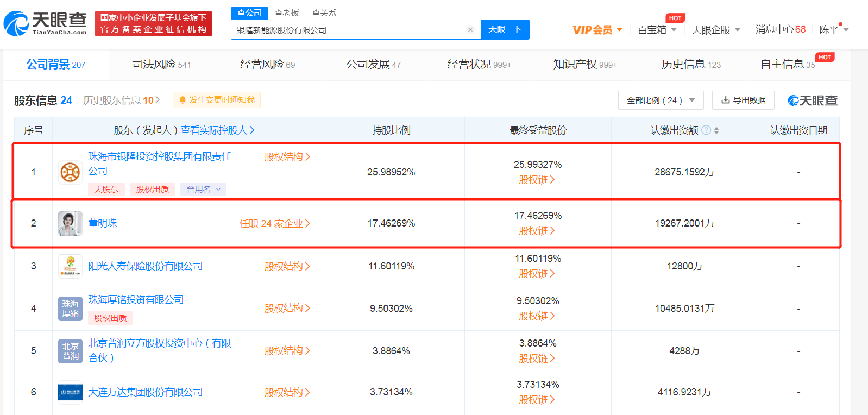Click the 导出数据 button
The image size is (868, 415).
[743, 100]
